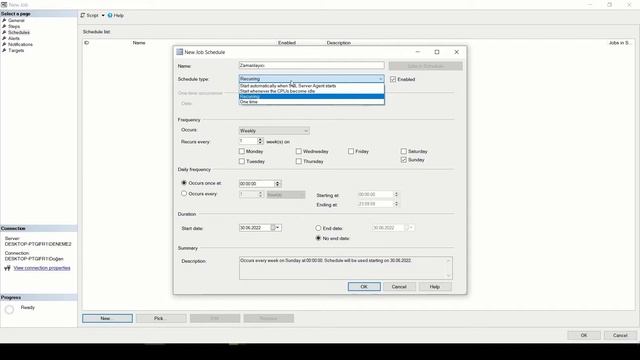Check the Wednesday checkbox
Viewport: 640px width, 360px height.
tap(299, 151)
